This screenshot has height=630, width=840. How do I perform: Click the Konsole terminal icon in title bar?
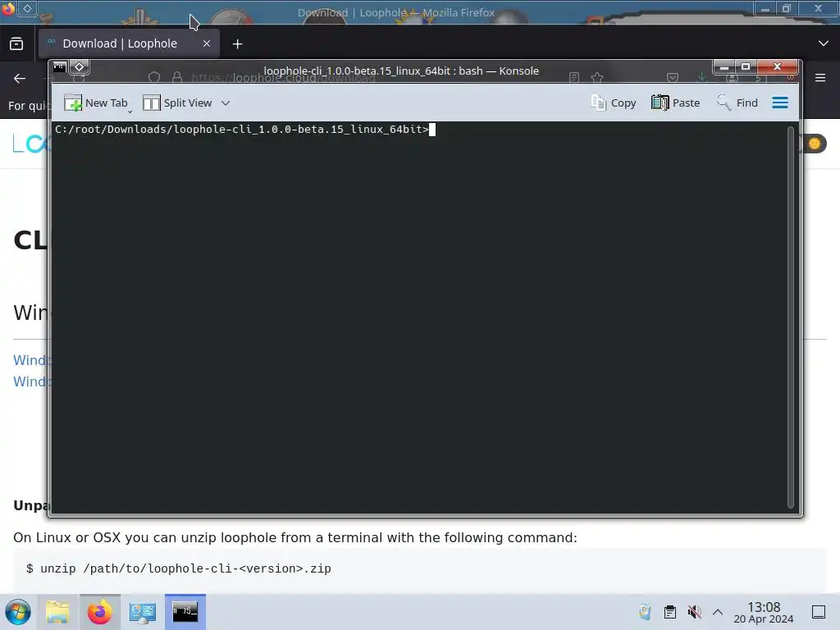click(x=59, y=67)
